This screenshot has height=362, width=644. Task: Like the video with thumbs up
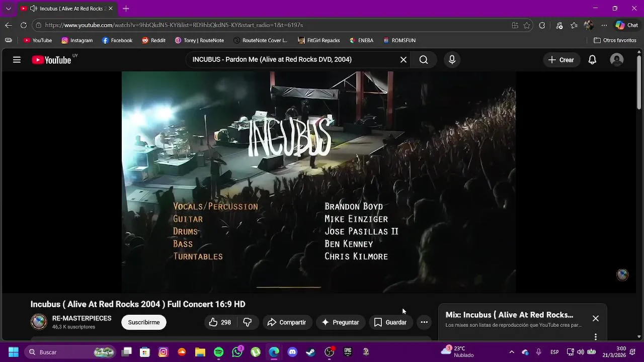[x=220, y=322]
